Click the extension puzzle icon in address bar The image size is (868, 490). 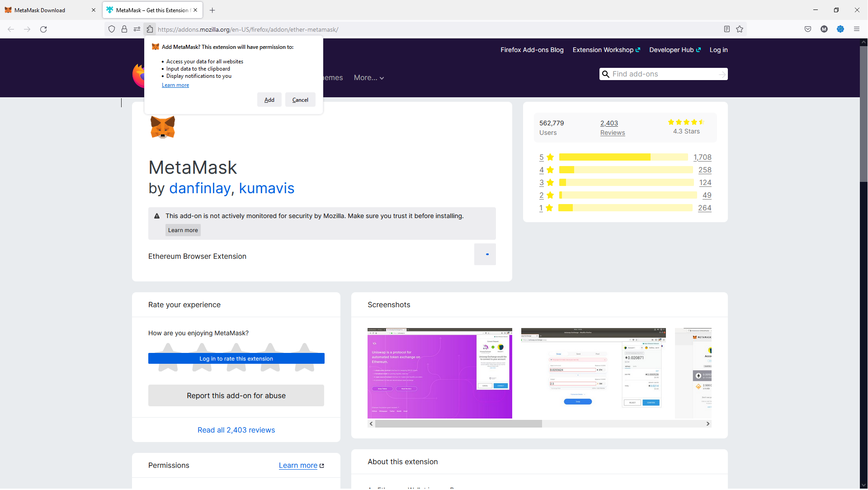pyautogui.click(x=150, y=29)
